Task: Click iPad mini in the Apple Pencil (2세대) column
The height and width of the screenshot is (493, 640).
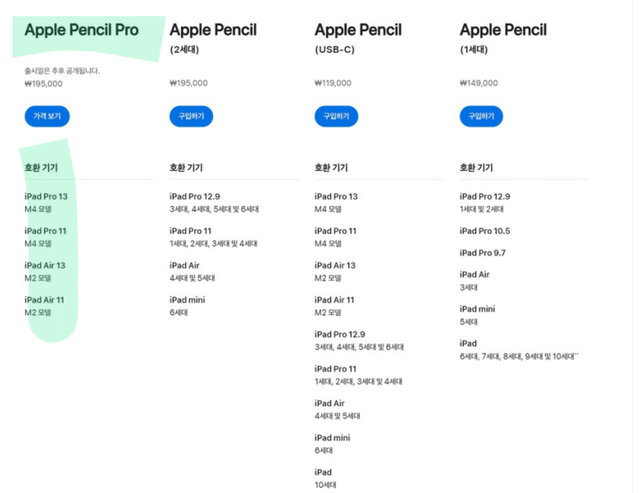Action: [187, 300]
